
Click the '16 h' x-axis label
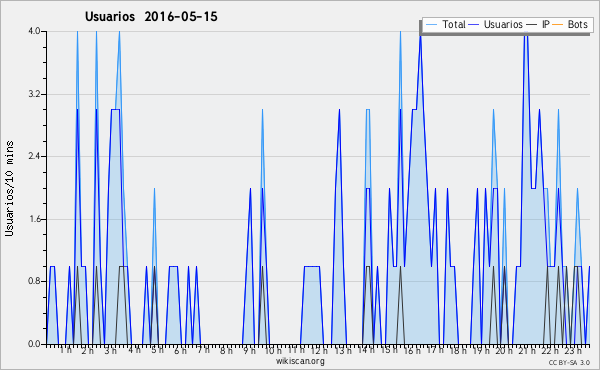(411, 351)
